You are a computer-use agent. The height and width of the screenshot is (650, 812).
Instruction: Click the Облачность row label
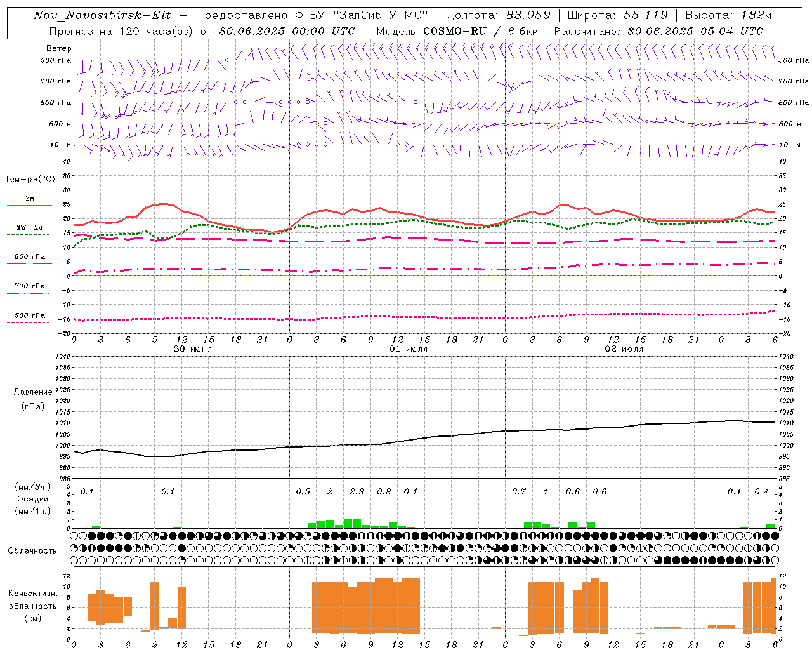click(32, 551)
